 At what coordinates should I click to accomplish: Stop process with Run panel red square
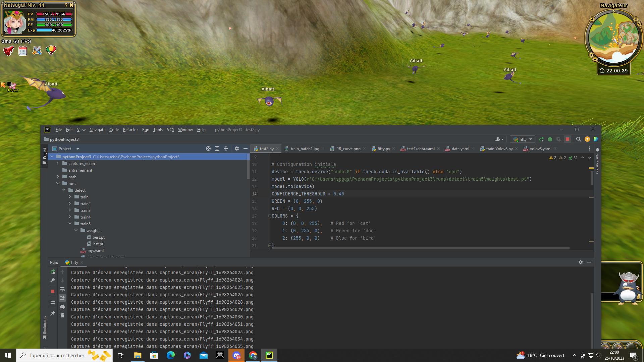53,291
